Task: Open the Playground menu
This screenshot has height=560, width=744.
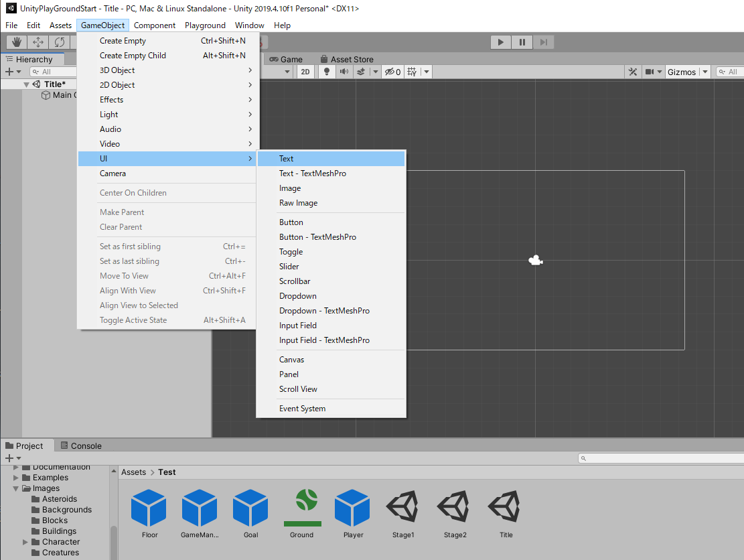Action: [x=205, y=25]
